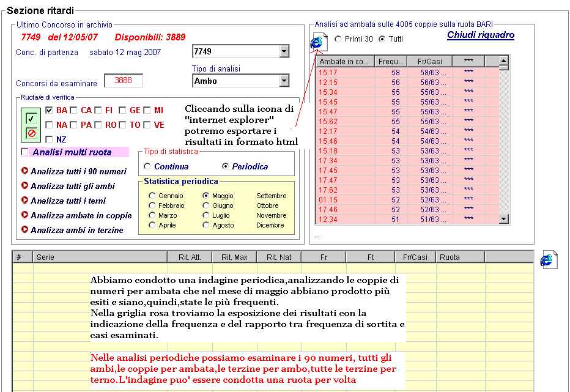Screen dimensions: 570x392
Task: Click the Rit. Nat column header
Action: (x=279, y=257)
